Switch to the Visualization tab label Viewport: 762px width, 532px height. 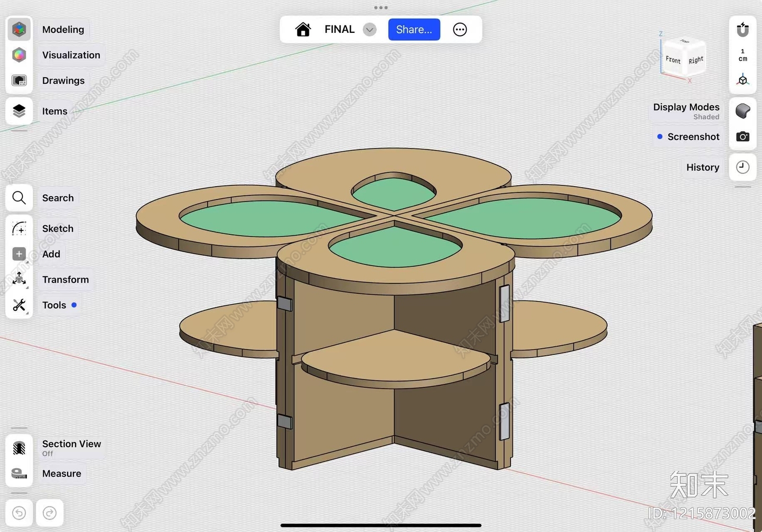pyautogui.click(x=71, y=55)
